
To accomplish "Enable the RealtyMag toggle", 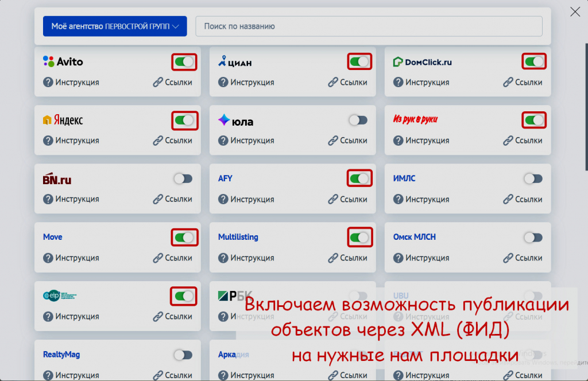I will click(183, 355).
